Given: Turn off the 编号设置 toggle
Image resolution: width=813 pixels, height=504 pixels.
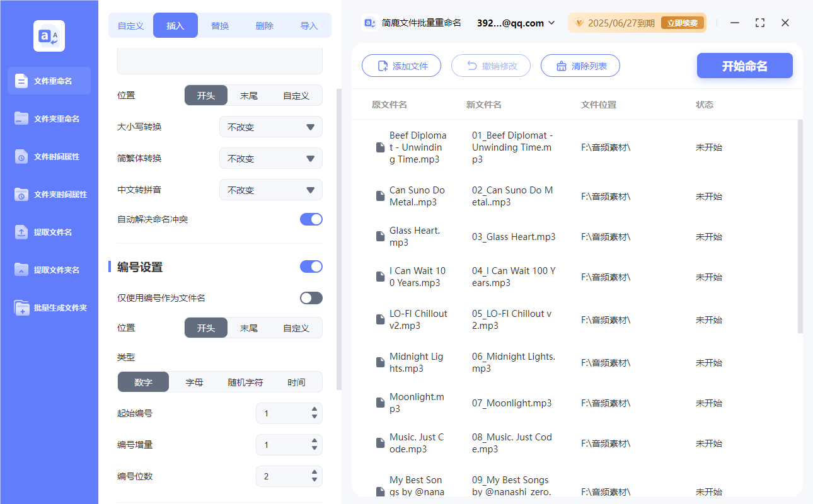Looking at the screenshot, I should pyautogui.click(x=311, y=266).
